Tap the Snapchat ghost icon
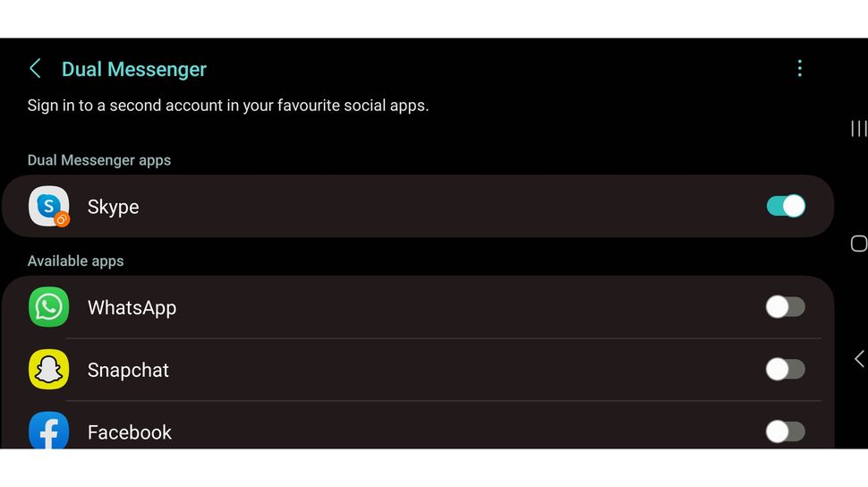The image size is (868, 487). pos(48,370)
